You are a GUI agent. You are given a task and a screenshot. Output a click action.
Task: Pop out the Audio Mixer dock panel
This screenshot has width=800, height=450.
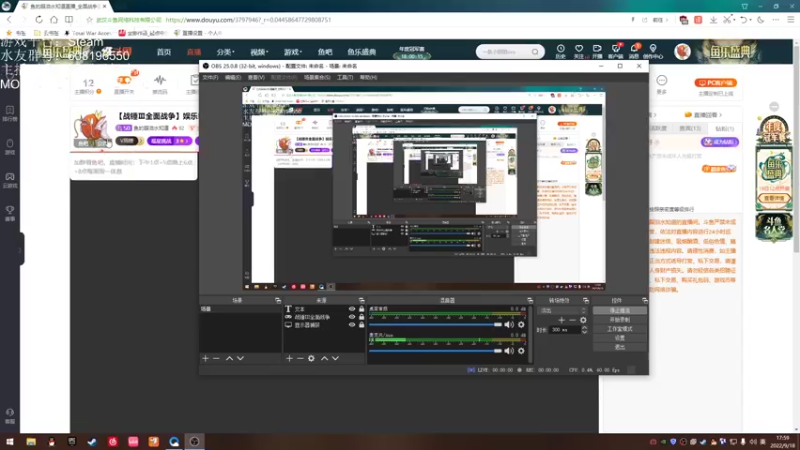tap(530, 301)
